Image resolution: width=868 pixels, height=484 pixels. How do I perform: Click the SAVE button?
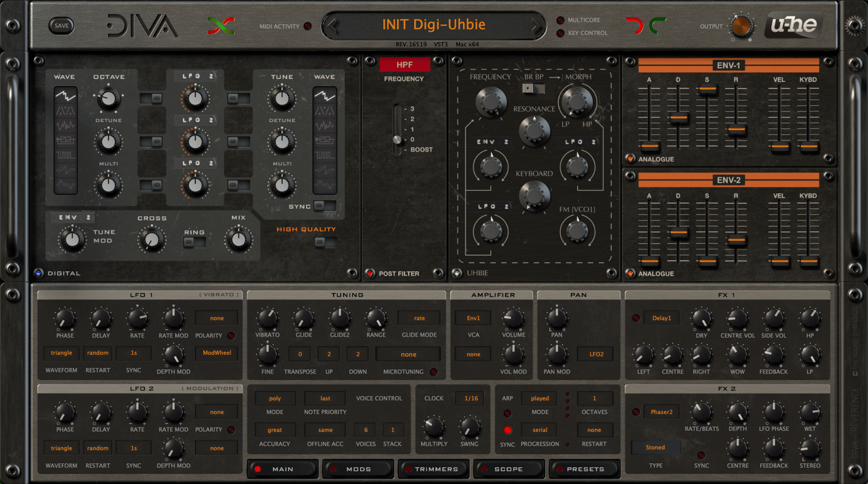click(61, 25)
